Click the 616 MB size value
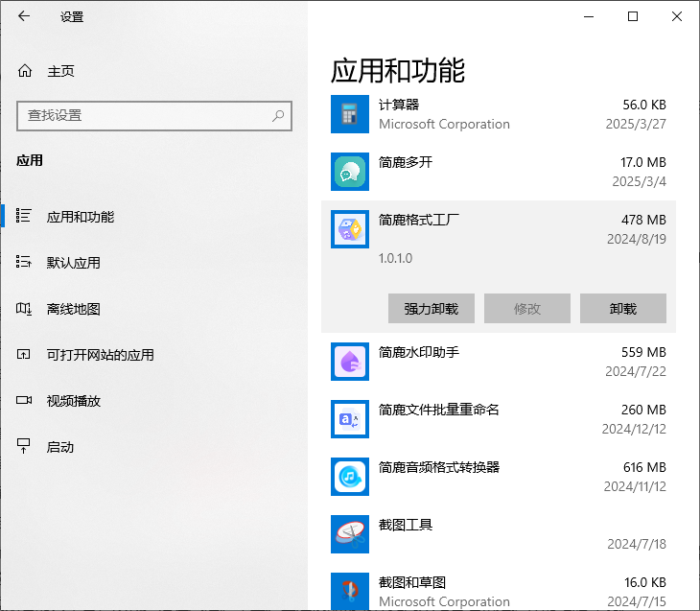 pyautogui.click(x=644, y=467)
